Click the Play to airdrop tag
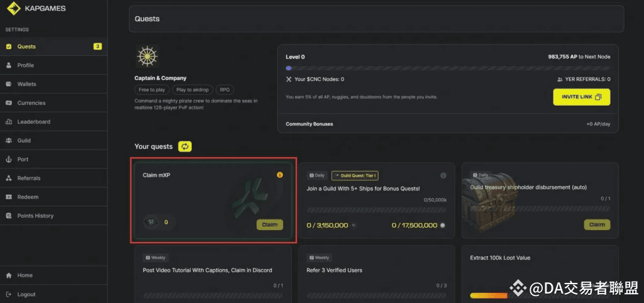This screenshot has height=303, width=644. click(192, 89)
